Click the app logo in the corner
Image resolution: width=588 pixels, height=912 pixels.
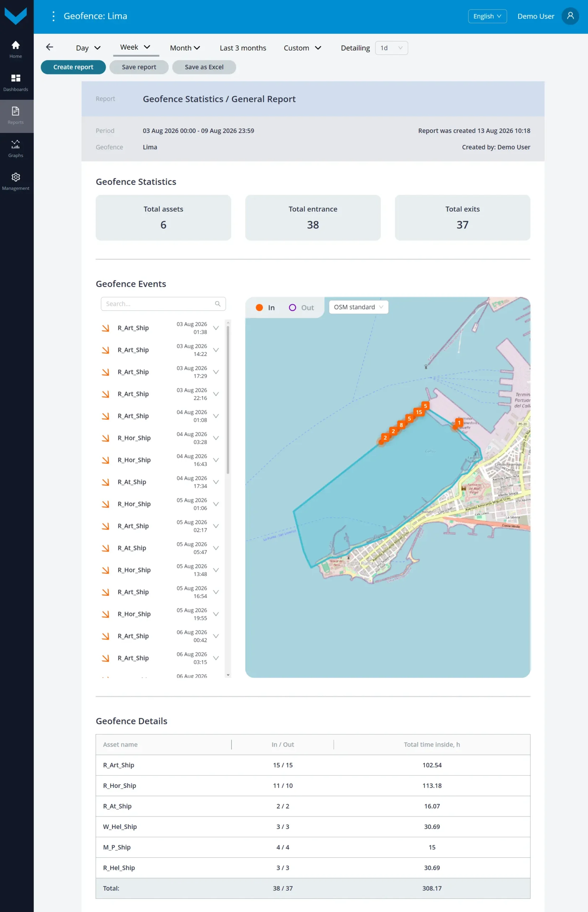[x=16, y=16]
